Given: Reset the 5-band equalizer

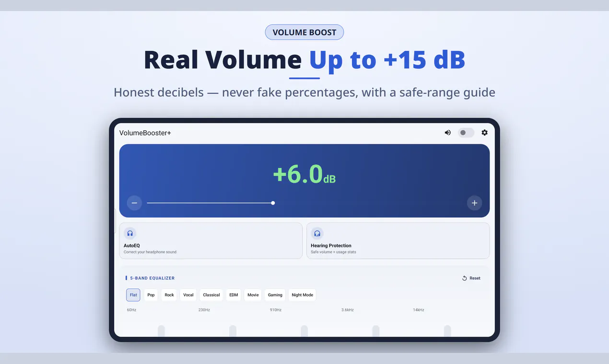Looking at the screenshot, I should click(471, 278).
